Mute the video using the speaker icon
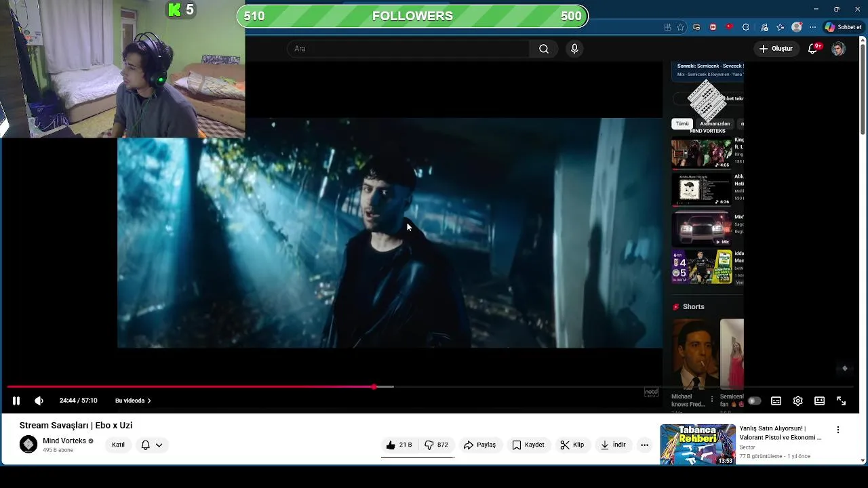 point(39,401)
